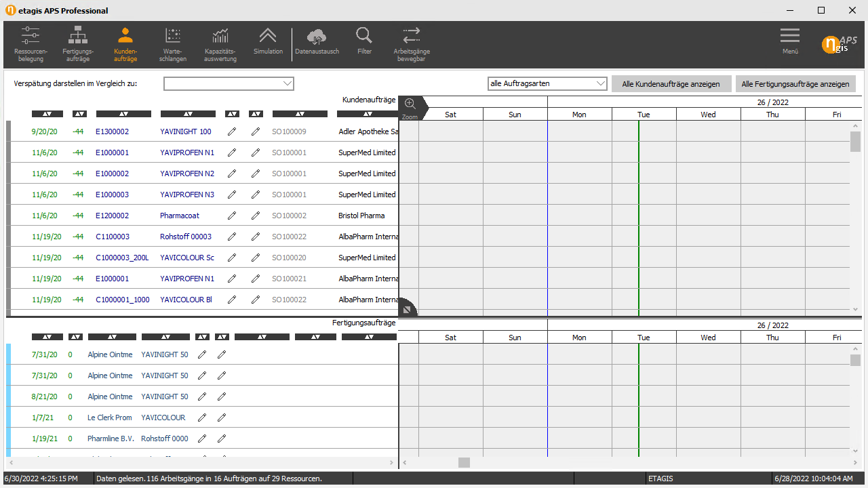Click Alle Fertigungsaufträge anzeigen button
Image resolution: width=868 pixels, height=488 pixels.
pyautogui.click(x=795, y=84)
